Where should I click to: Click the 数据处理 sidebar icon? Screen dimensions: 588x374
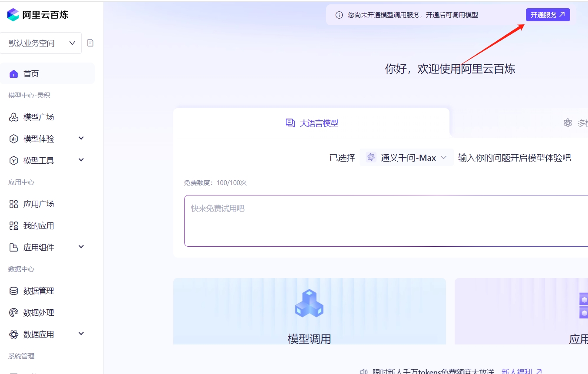14,313
